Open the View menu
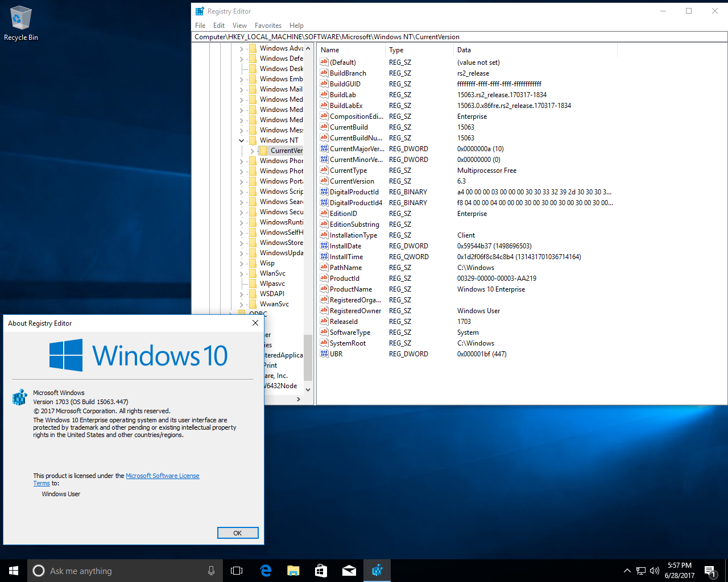Viewport: 728px width, 582px height. (x=239, y=26)
